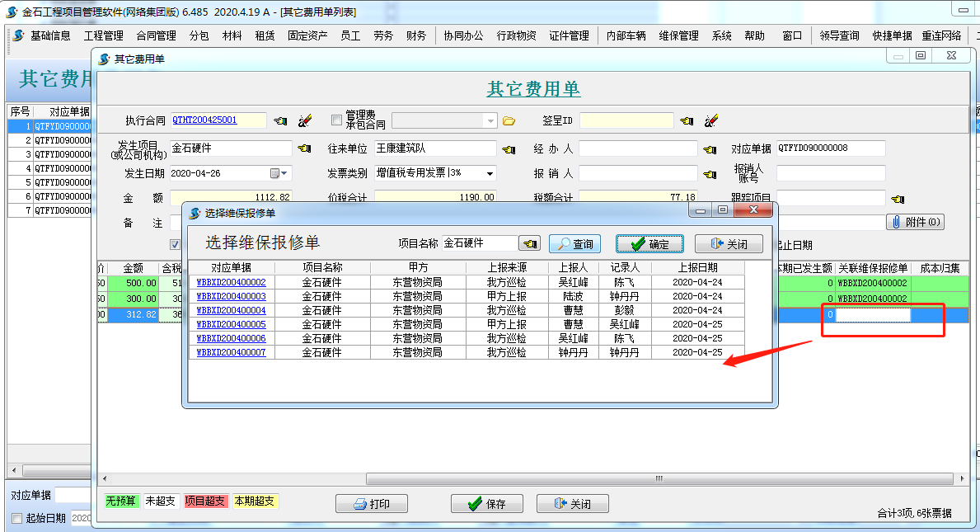
Task: Click the clear (eraser) icon next to 执行合同
Action: pyautogui.click(x=306, y=121)
